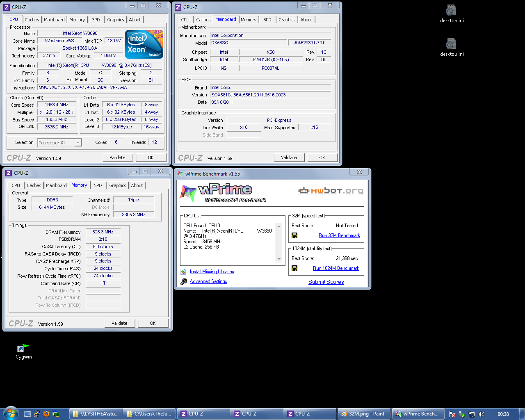Viewport: 525px width, 420px height.
Task: Click OK in the Memory-tab CPU-Z window
Action: pyautogui.click(x=153, y=323)
